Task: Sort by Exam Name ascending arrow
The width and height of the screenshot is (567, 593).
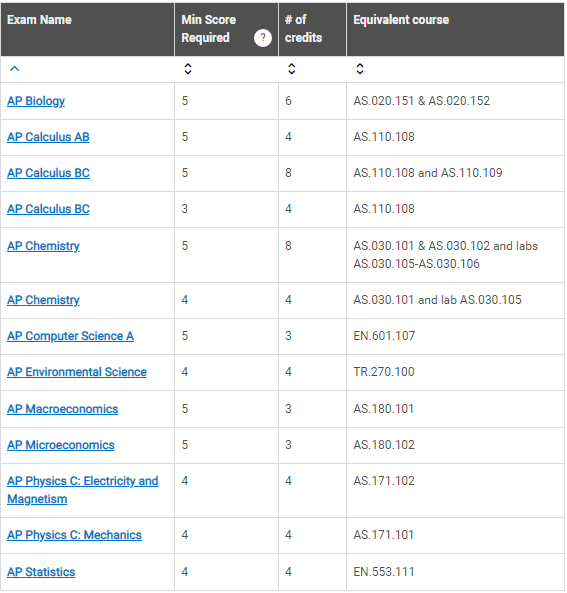Action: click(14, 68)
